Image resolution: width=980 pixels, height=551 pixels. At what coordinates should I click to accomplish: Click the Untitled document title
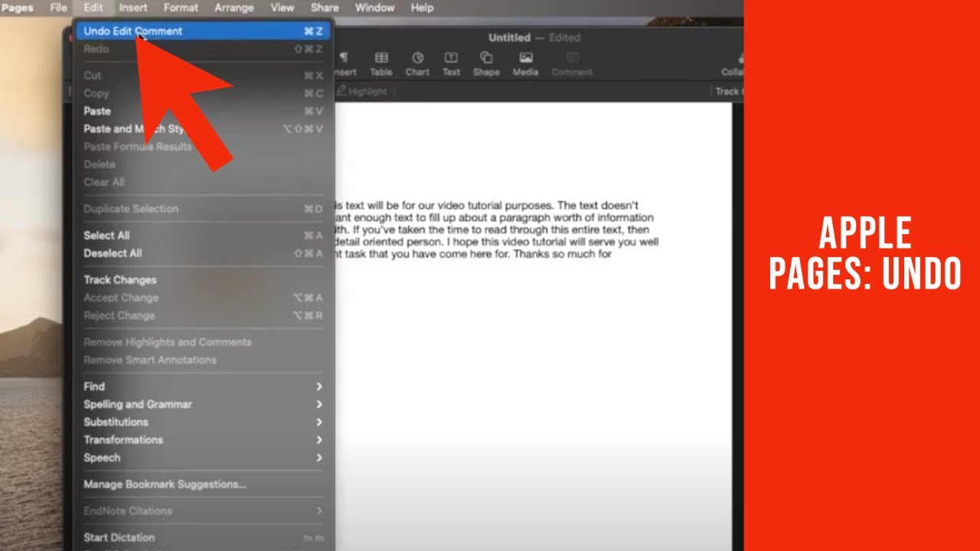click(509, 37)
